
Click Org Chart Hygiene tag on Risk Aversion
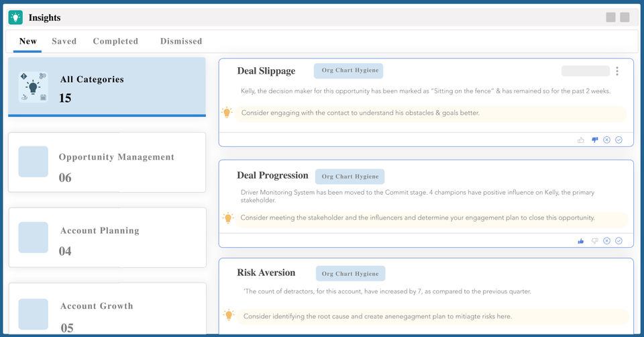click(x=350, y=274)
